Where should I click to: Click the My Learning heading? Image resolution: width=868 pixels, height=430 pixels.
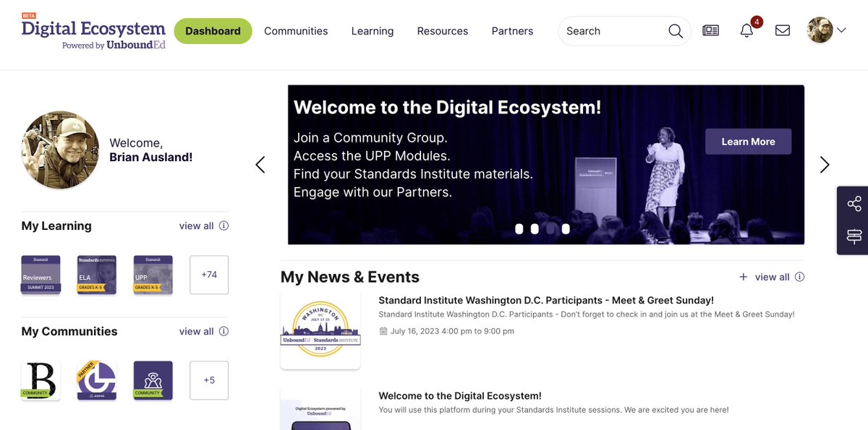[x=56, y=225]
